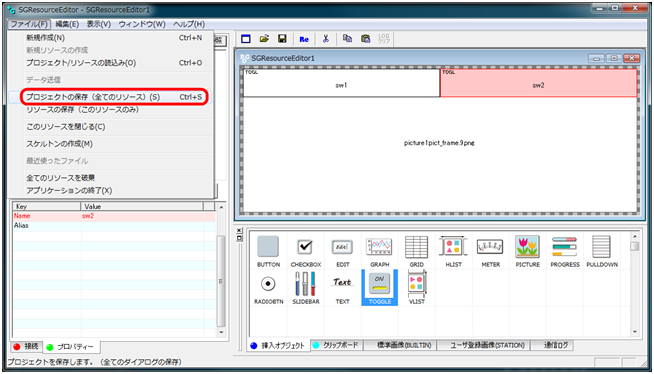
Task: Click the open folder toolbar icon
Action: (x=264, y=39)
